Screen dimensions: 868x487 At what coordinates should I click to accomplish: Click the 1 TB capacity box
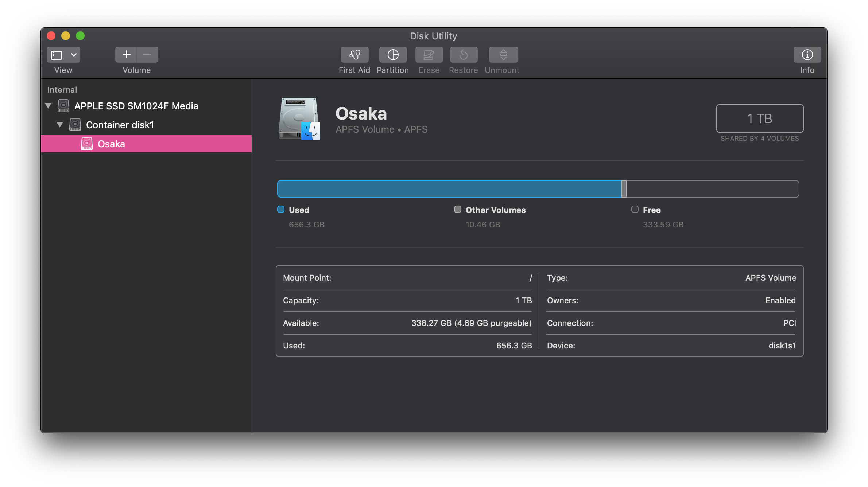pyautogui.click(x=760, y=118)
